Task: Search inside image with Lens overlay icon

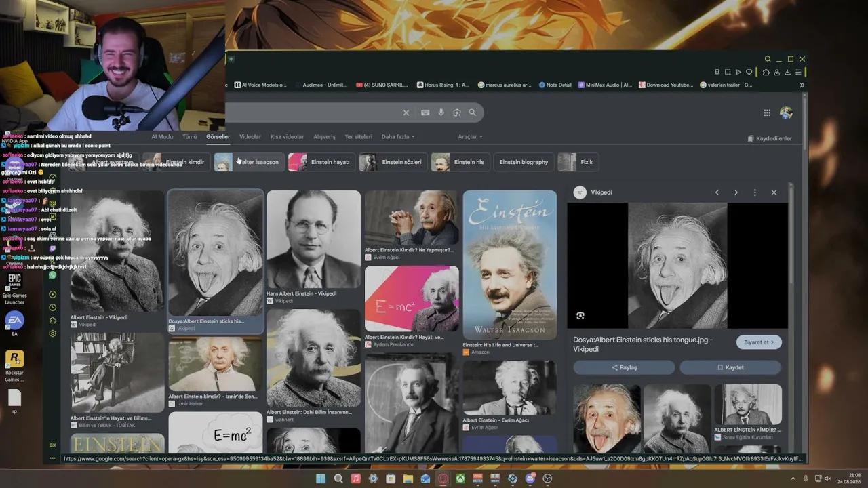Action: click(580, 315)
